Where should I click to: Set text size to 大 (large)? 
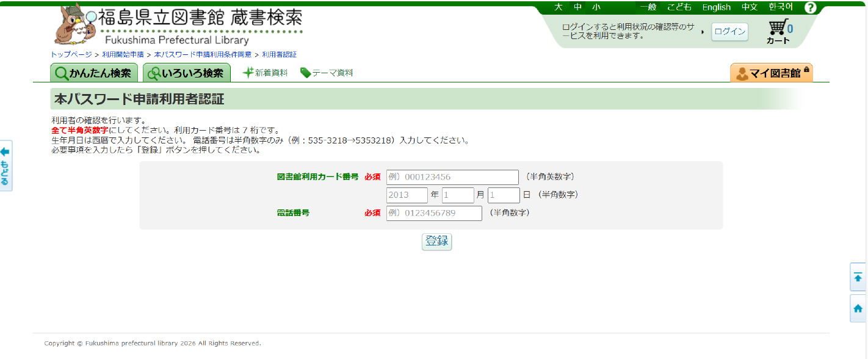(x=558, y=7)
